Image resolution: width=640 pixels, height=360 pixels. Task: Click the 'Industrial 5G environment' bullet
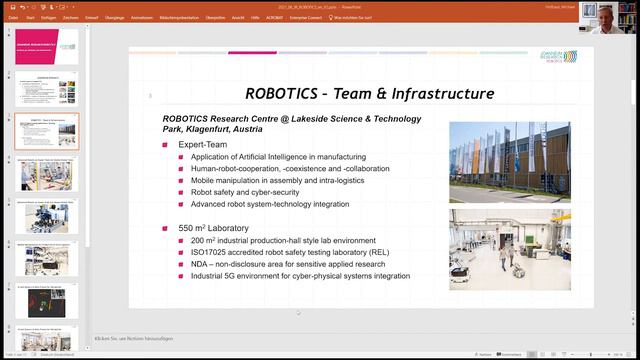(x=300, y=276)
